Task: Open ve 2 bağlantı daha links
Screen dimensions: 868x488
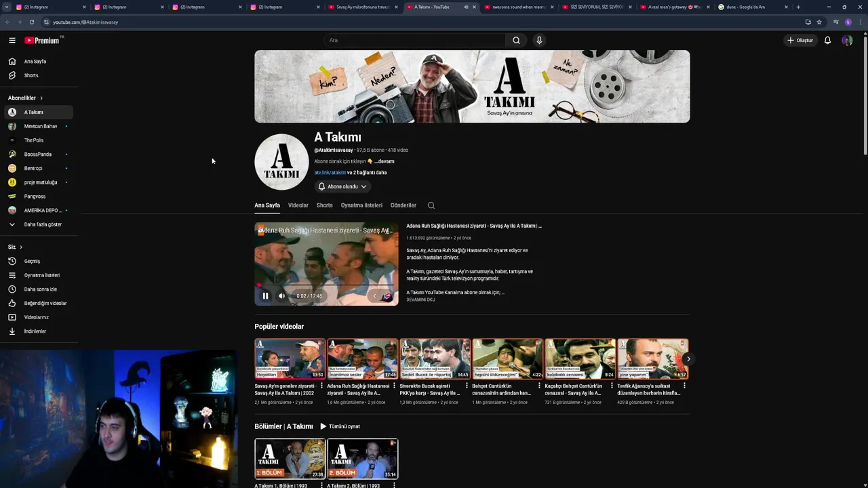Action: [x=367, y=173]
